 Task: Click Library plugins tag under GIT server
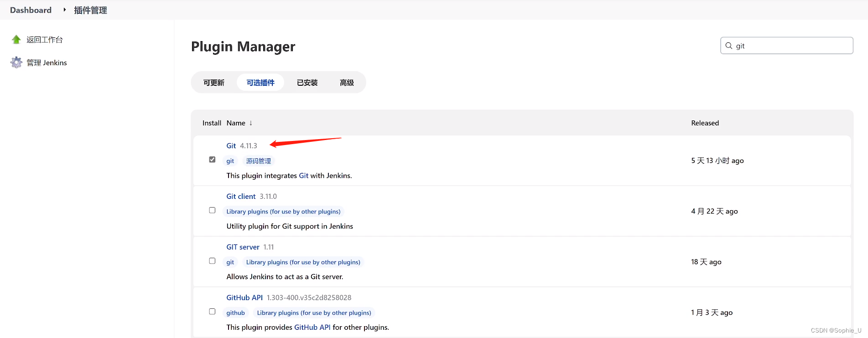point(303,262)
